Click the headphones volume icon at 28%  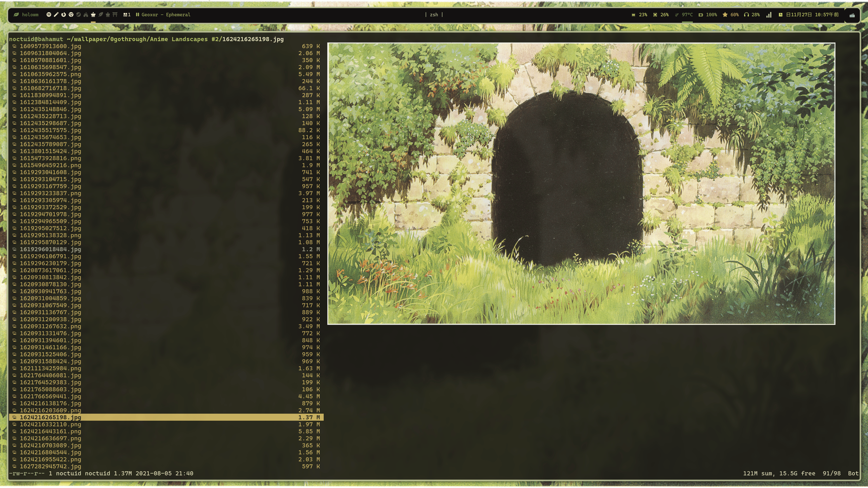(x=746, y=14)
